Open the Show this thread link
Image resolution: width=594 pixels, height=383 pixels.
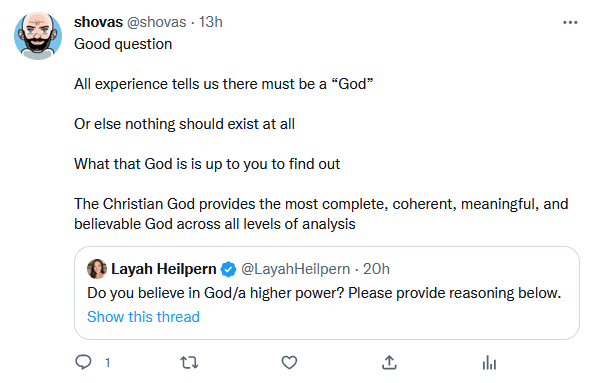(143, 317)
